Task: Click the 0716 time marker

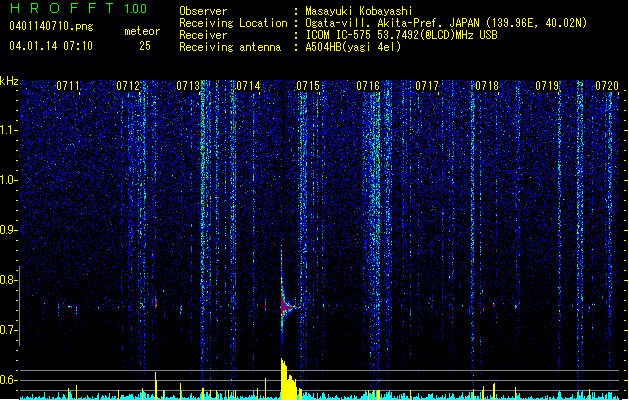Action: pos(368,86)
